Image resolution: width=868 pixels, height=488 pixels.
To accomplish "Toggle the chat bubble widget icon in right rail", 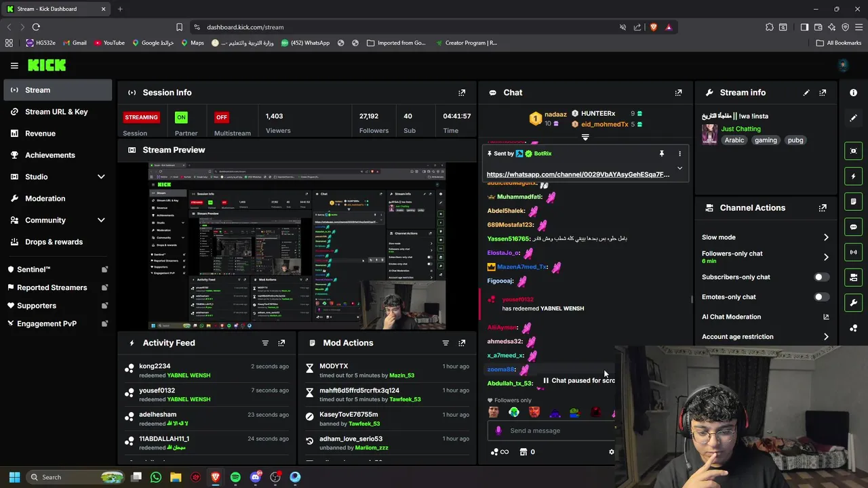I will tap(854, 227).
